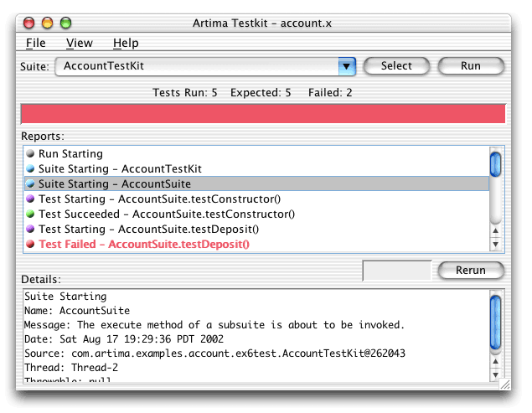Click the window resize grip corner

505,385
